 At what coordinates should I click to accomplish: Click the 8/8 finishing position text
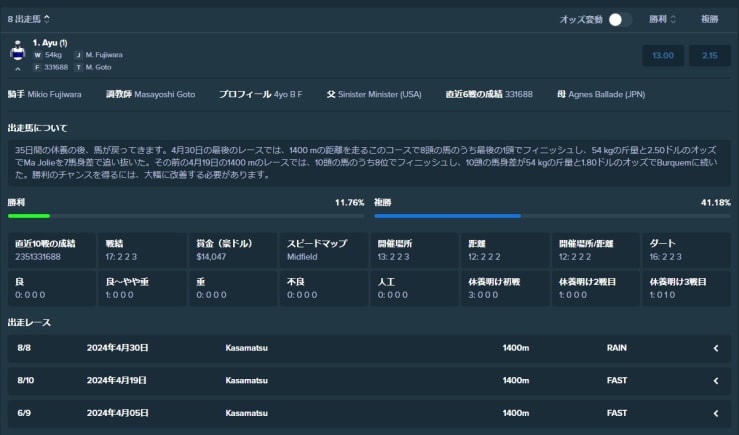[x=24, y=348]
